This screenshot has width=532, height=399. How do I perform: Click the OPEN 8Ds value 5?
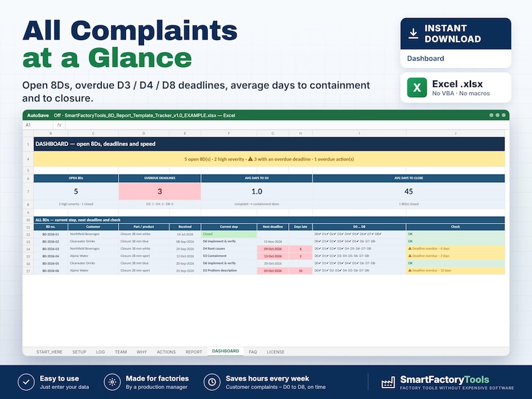[76, 191]
